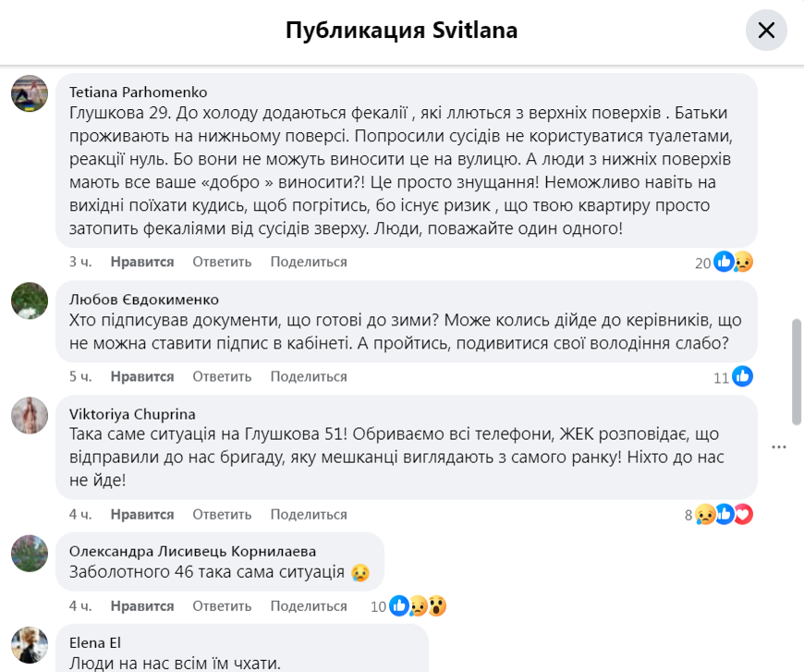Reply to Любов Євдокименко's comment via Ответить
804x672 pixels.
point(222,376)
